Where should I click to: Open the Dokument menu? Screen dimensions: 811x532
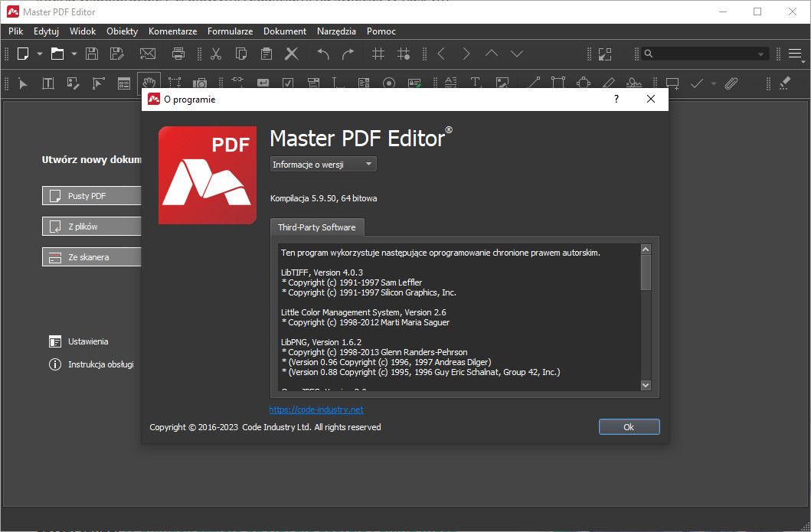[285, 31]
